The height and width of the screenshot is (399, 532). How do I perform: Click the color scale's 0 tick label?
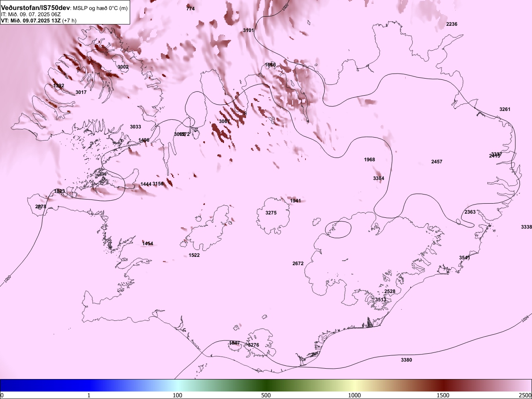click(2, 395)
